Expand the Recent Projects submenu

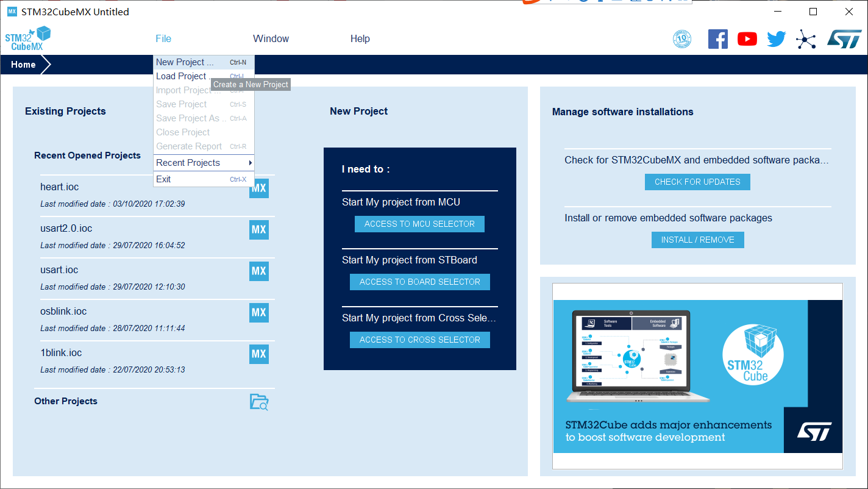tap(204, 163)
